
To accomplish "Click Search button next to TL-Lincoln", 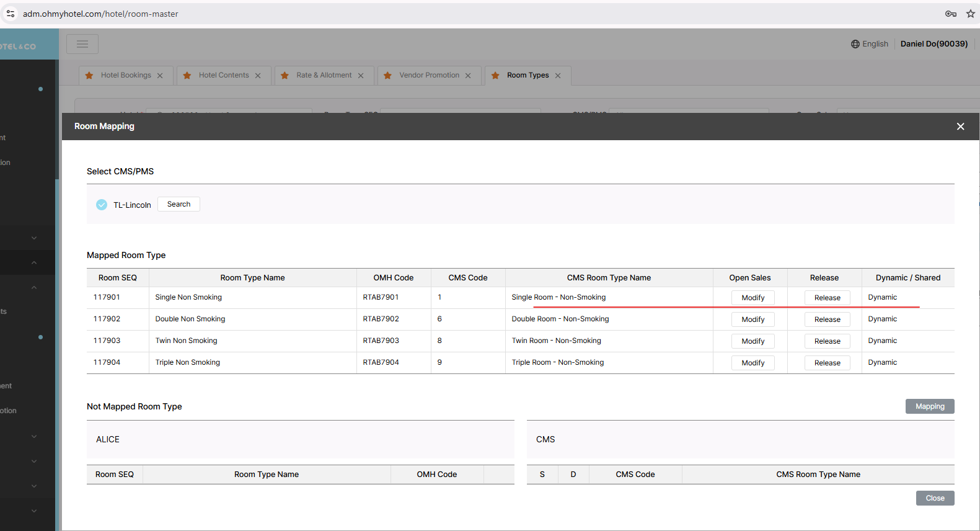I will 179,204.
